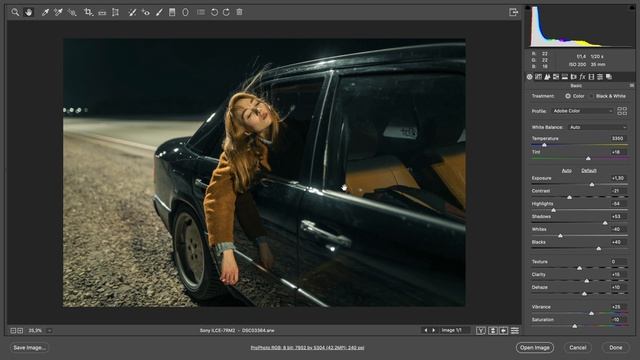Go to the next image arrow
This screenshot has width=640, height=360.
click(x=433, y=330)
